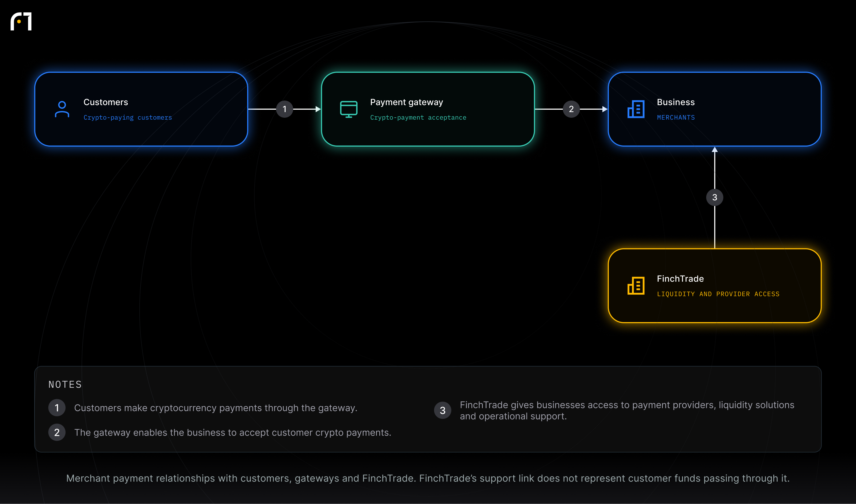Select the Business card title

676,102
